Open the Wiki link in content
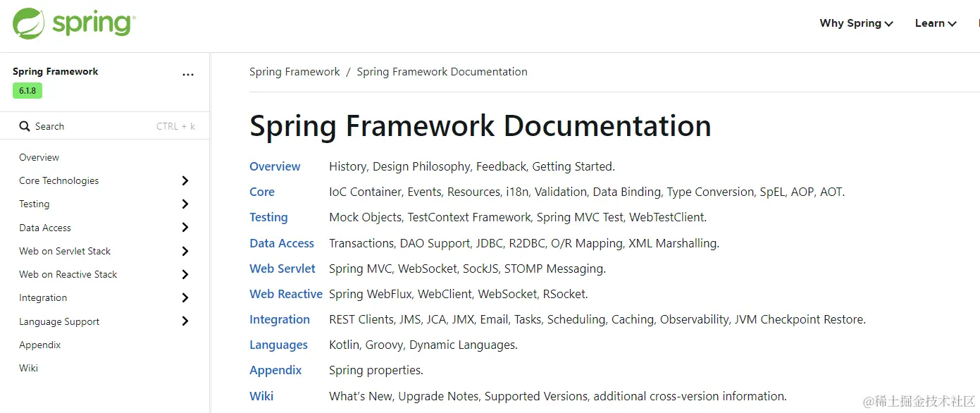This screenshot has height=413, width=980. 261,396
